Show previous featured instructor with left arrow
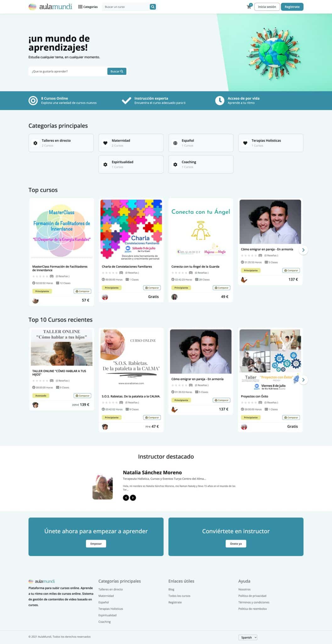The image size is (332, 644). pos(126,498)
